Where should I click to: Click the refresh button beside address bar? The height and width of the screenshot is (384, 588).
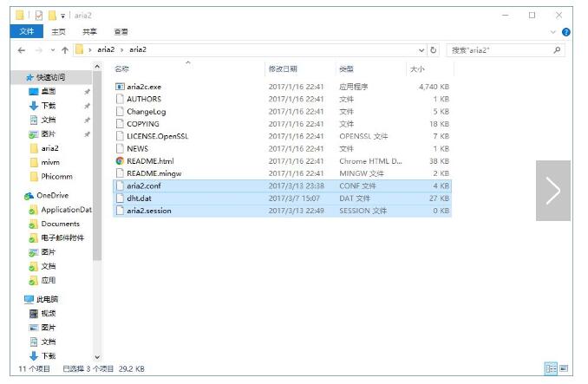click(x=434, y=50)
